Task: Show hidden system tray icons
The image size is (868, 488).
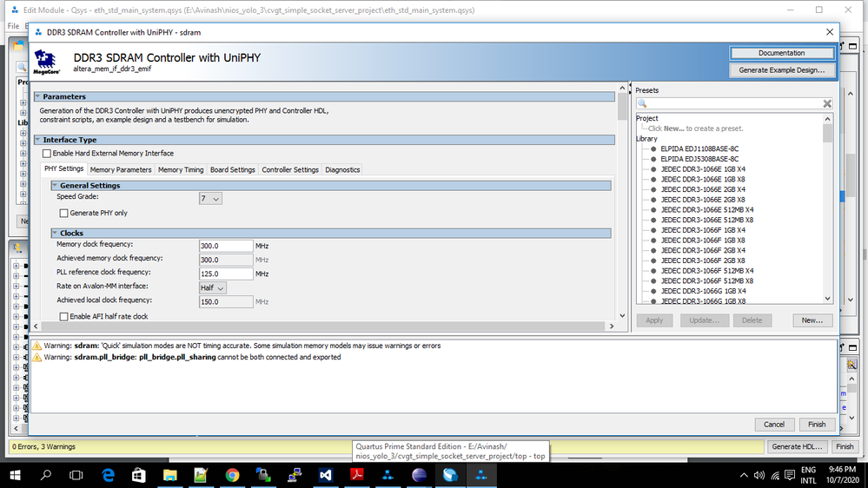Action: (744, 475)
